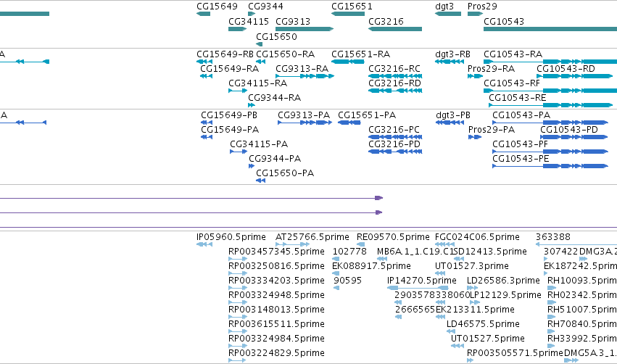Click EST UT01527.3prime

click(440, 273)
